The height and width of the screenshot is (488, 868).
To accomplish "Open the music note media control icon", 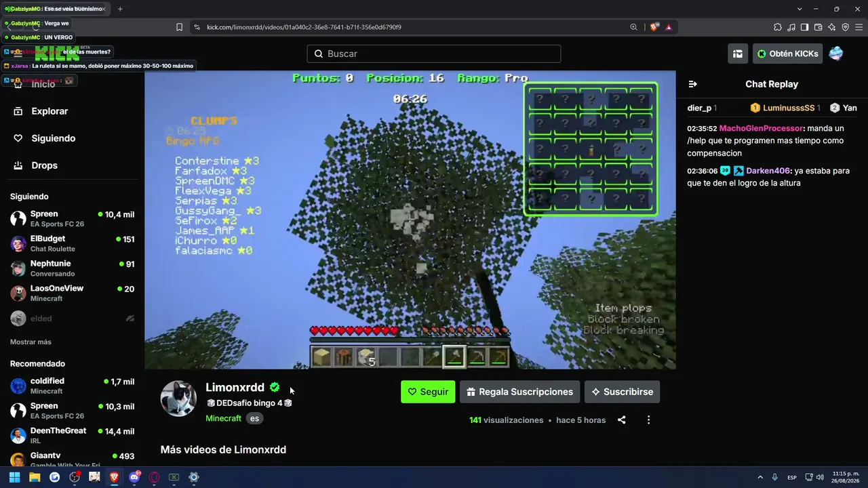I will pos(791,27).
